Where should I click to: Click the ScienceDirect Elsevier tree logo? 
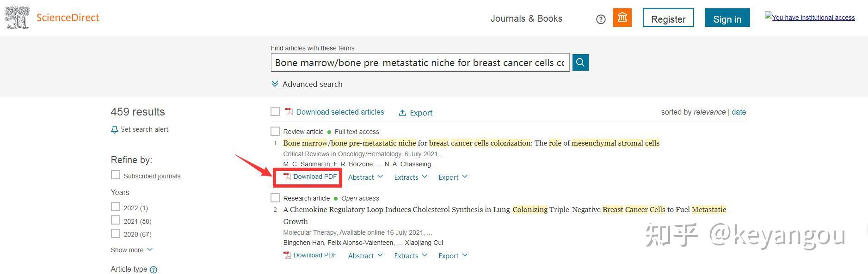click(17, 18)
